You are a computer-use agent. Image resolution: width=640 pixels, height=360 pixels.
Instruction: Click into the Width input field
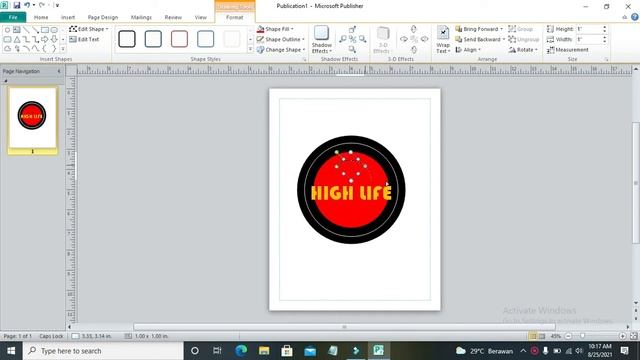[589, 39]
